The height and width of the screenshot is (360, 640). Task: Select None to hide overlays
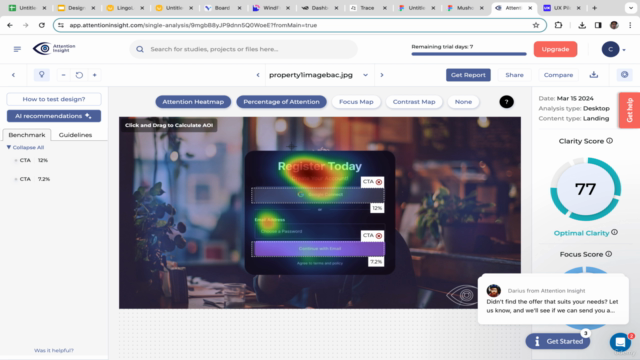click(x=463, y=102)
